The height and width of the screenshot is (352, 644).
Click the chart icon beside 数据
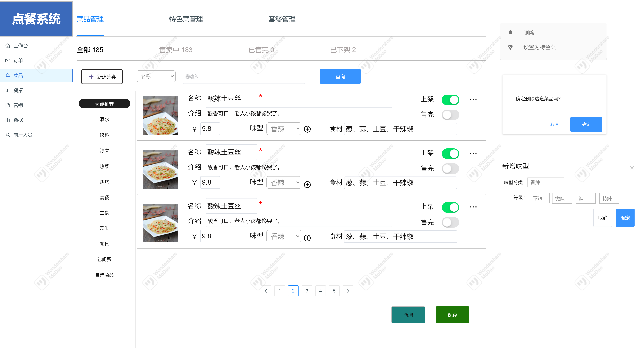coord(8,120)
